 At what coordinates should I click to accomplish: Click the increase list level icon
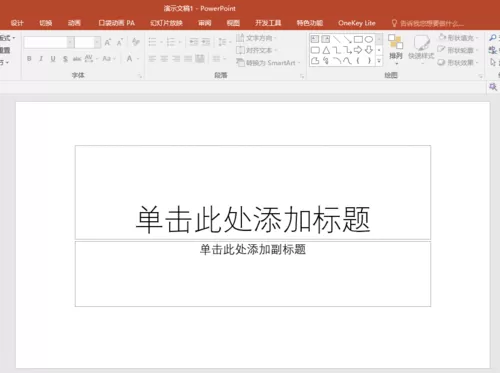[x=206, y=42]
